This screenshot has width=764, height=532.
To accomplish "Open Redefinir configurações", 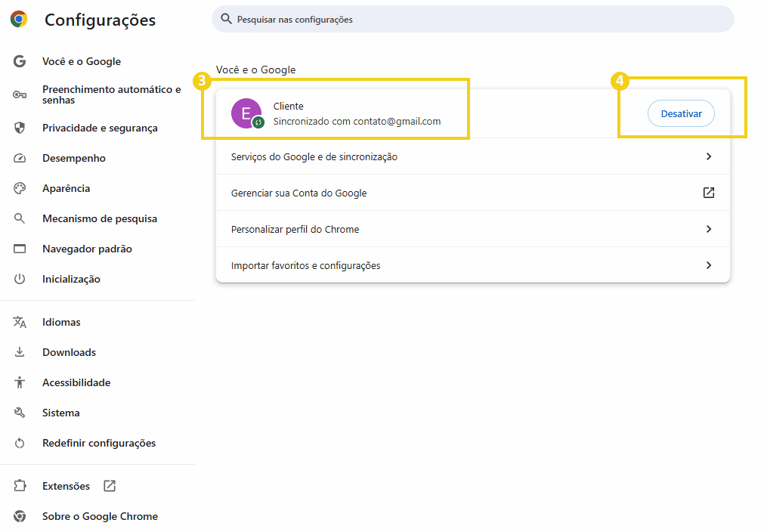I will point(99,444).
